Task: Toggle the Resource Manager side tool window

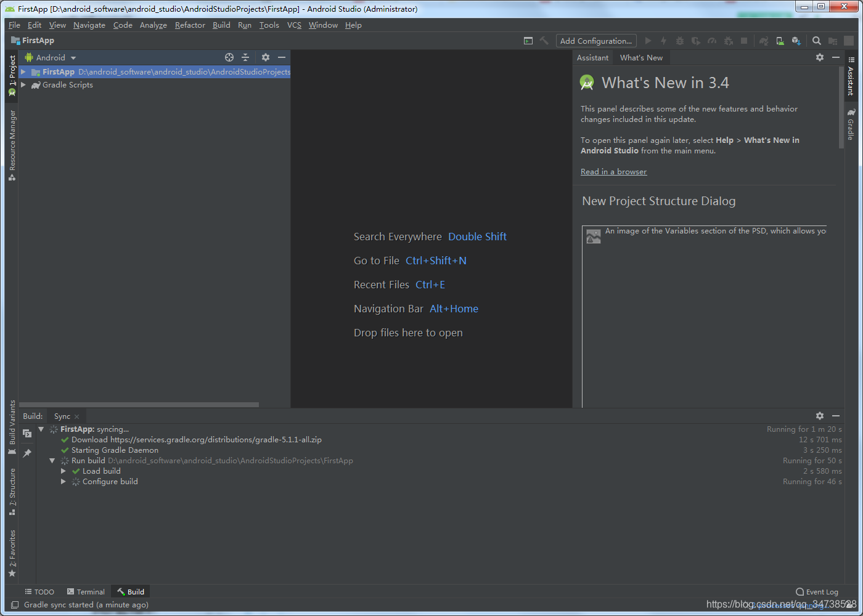Action: click(12, 145)
